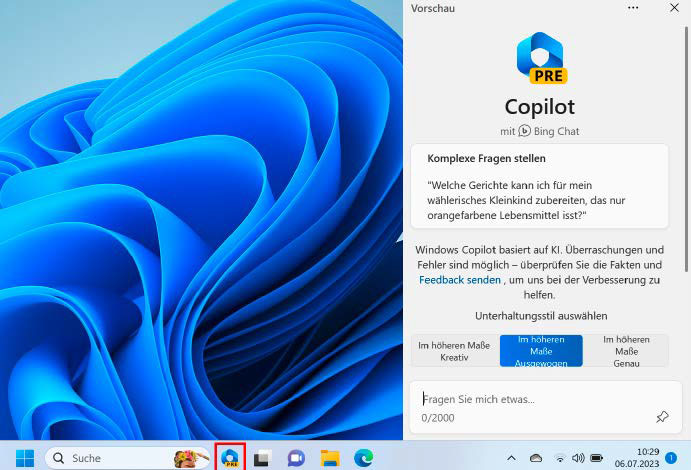
Task: Open the Copilot three-dots options menu
Action: pyautogui.click(x=633, y=8)
